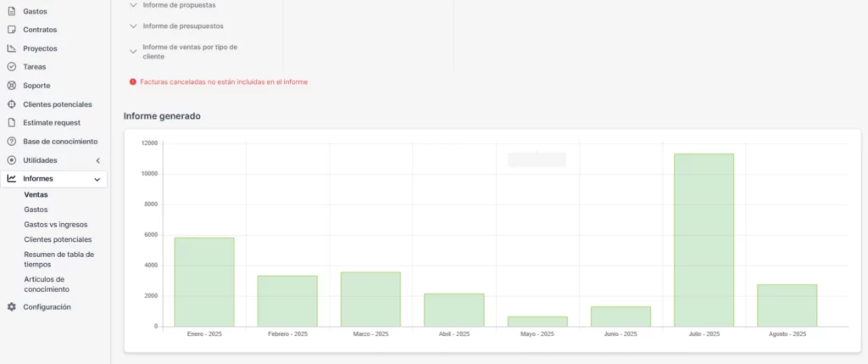
Task: Open Estimate request in sidebar
Action: coord(52,123)
